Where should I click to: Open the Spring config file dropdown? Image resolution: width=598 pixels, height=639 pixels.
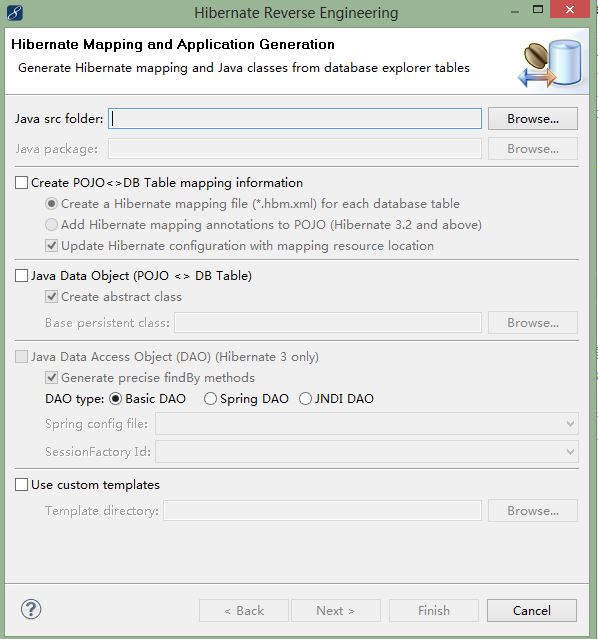pos(367,424)
